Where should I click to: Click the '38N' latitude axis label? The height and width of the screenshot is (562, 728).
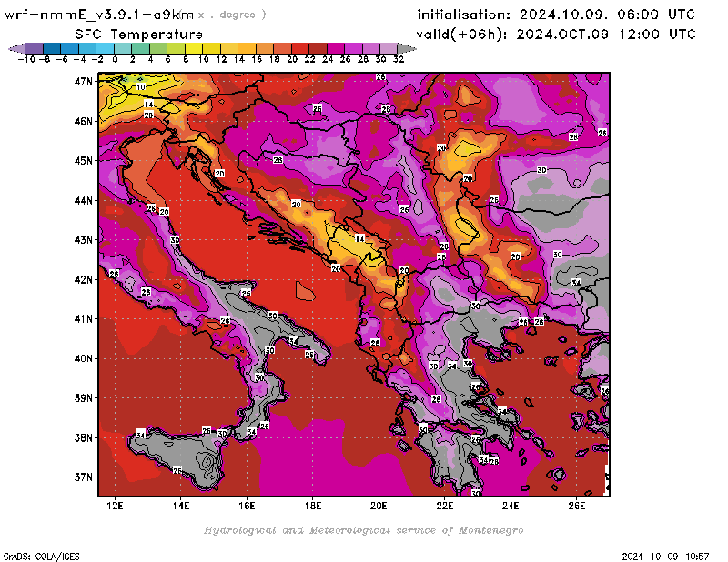pos(84,437)
